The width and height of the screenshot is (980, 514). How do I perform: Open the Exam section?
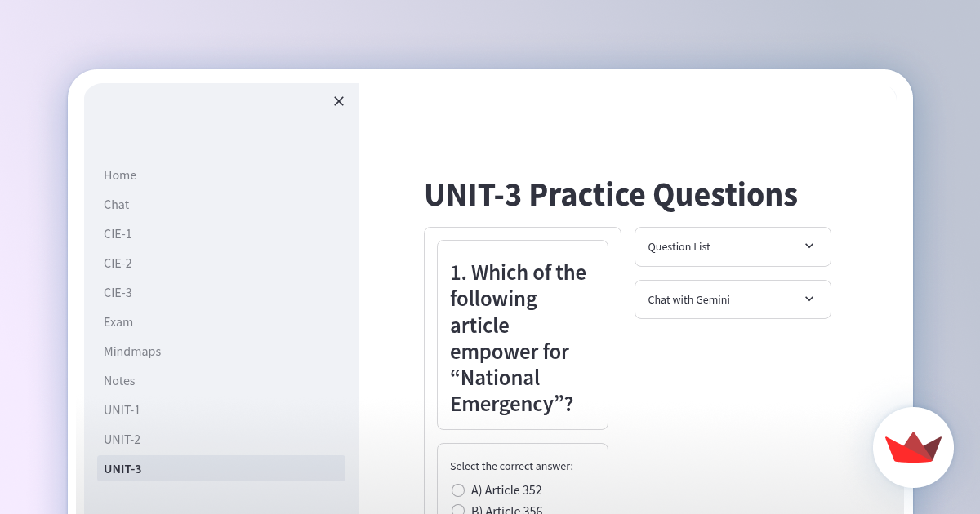118,321
